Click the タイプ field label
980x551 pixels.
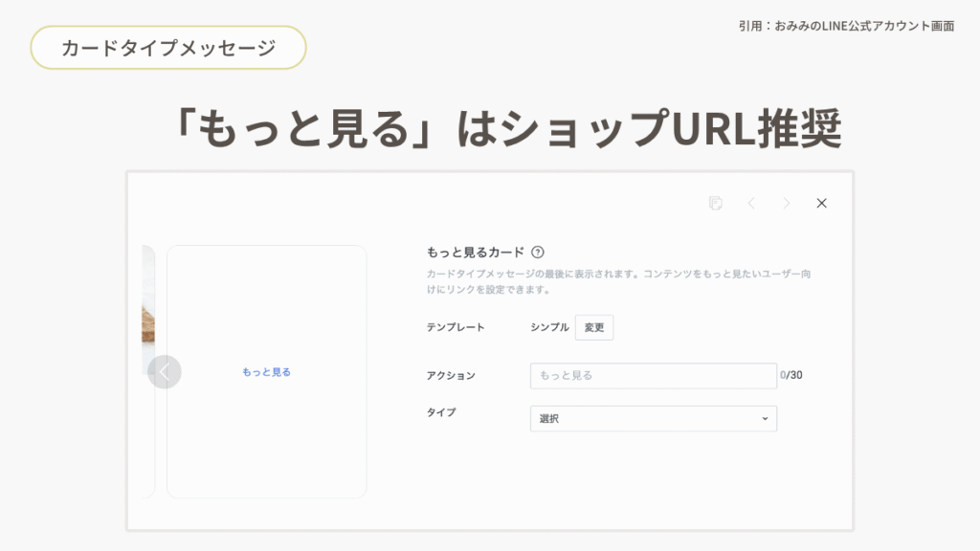[x=441, y=412]
